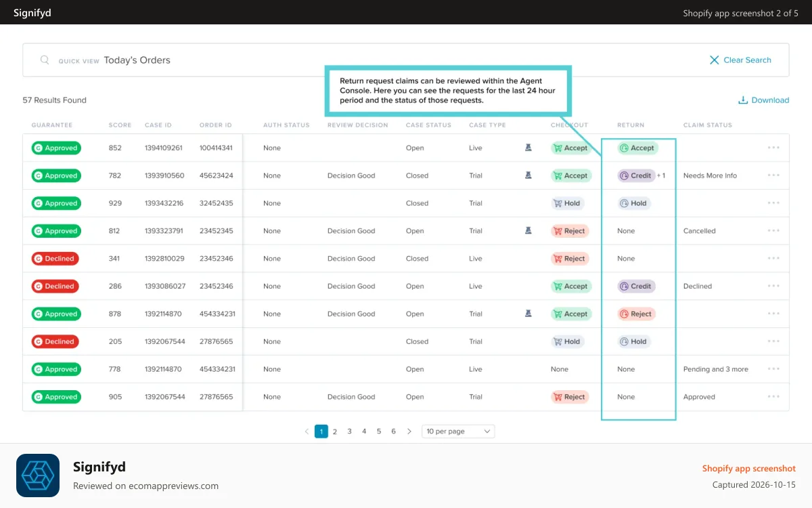
Task: Clear the search with Clear Search
Action: click(x=740, y=60)
